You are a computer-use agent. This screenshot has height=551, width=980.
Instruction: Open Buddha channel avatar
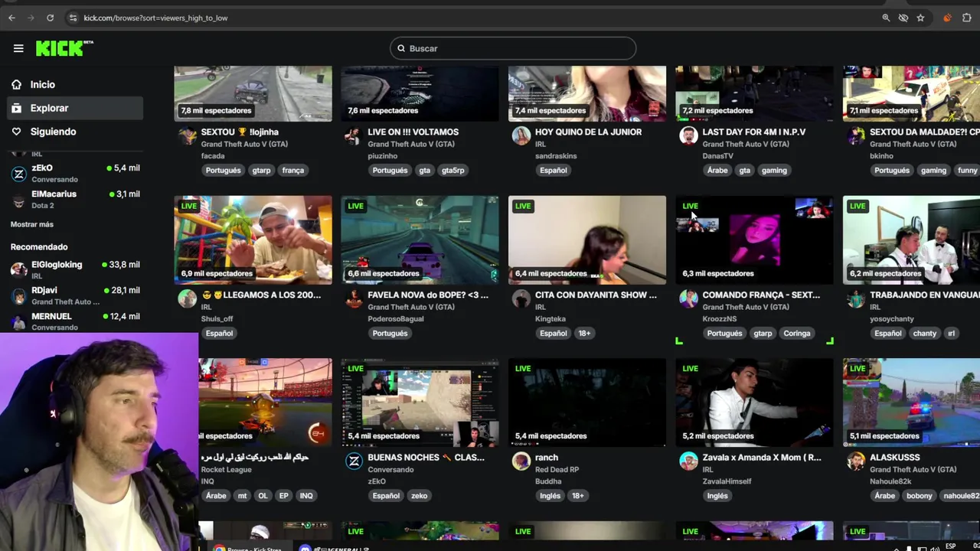tap(521, 461)
